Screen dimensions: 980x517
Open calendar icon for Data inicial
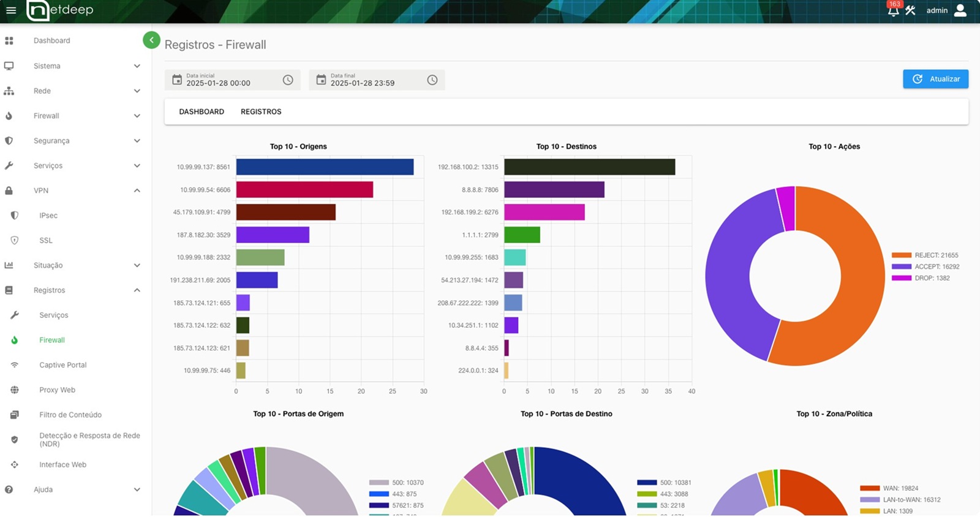[177, 80]
